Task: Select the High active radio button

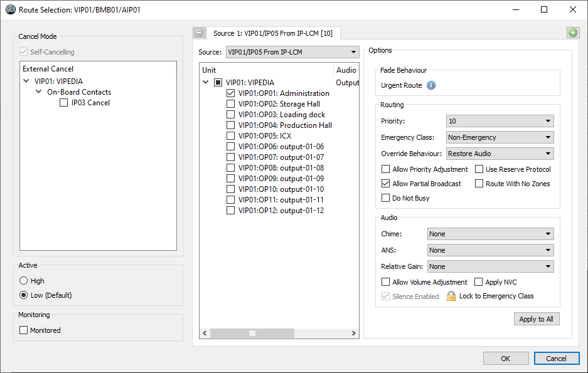Action: (x=24, y=281)
